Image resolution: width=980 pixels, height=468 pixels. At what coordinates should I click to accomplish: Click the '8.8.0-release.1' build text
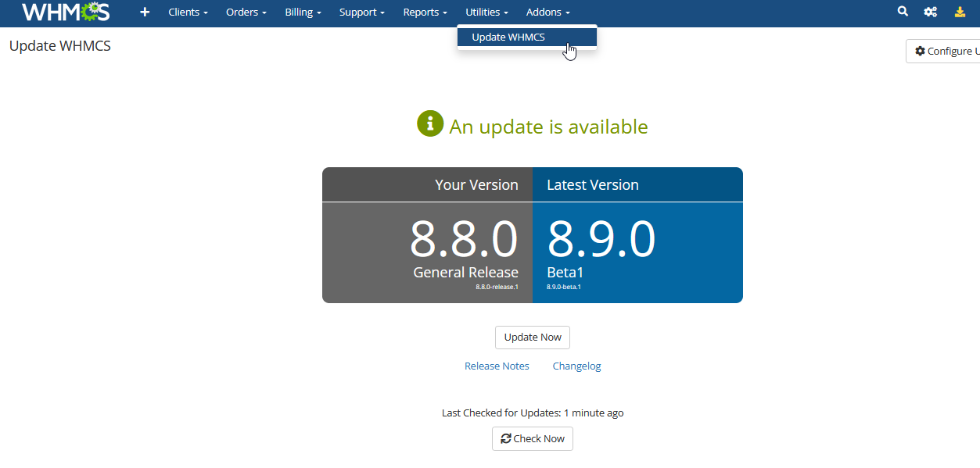(x=497, y=287)
